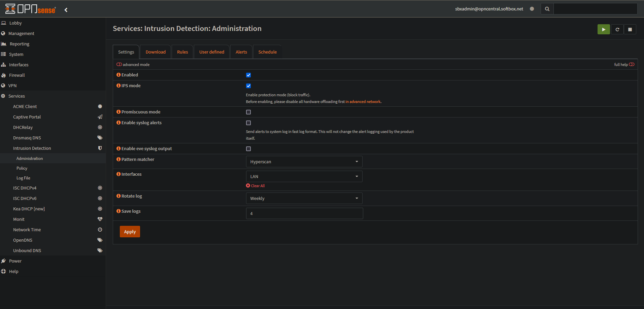Stop the intrusion detection service
Viewport: 644px width, 309px height.
pyautogui.click(x=630, y=30)
